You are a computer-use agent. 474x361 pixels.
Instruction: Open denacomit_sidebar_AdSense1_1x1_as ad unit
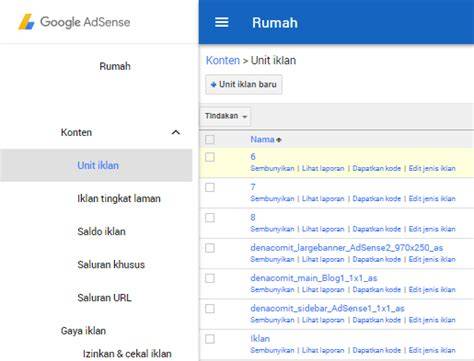327,308
